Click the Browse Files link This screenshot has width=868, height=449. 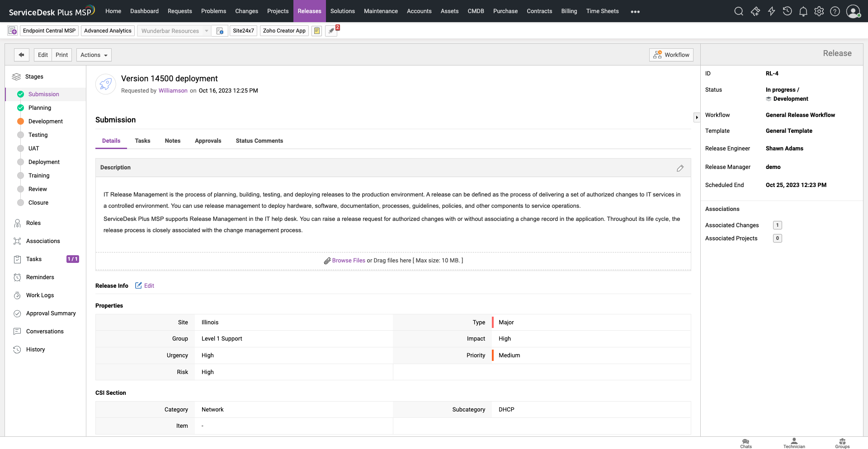tap(348, 261)
